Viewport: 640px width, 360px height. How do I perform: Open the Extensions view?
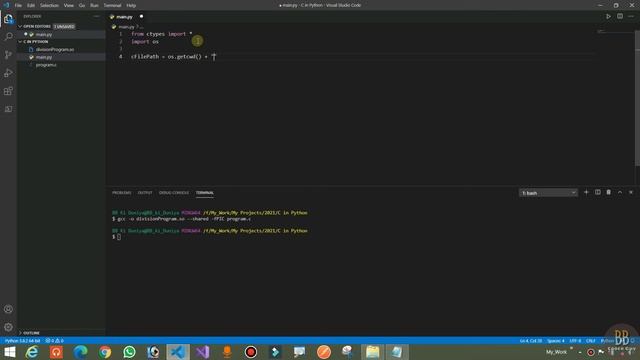click(8, 91)
